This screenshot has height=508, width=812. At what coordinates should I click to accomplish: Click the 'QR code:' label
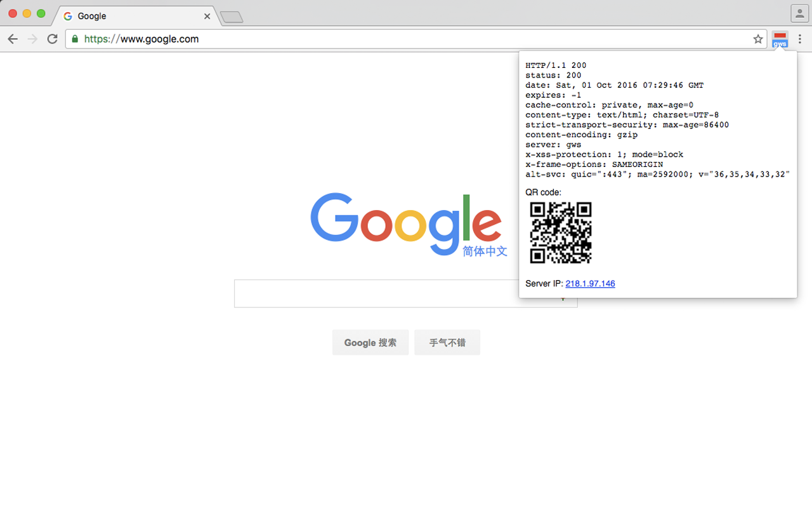click(544, 192)
